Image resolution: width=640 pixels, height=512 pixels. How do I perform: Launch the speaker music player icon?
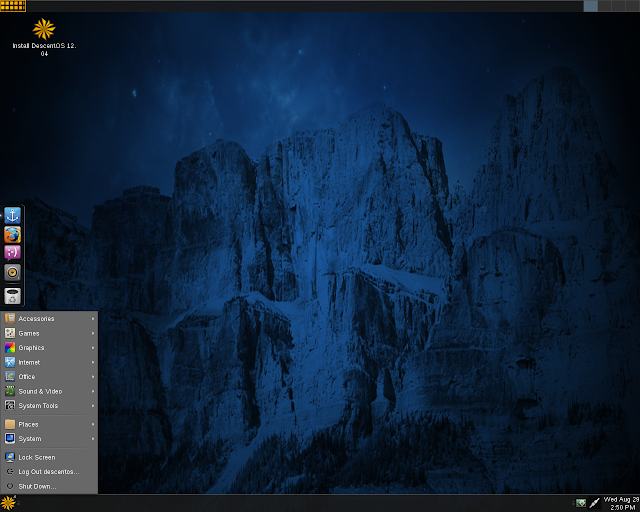[x=12, y=272]
